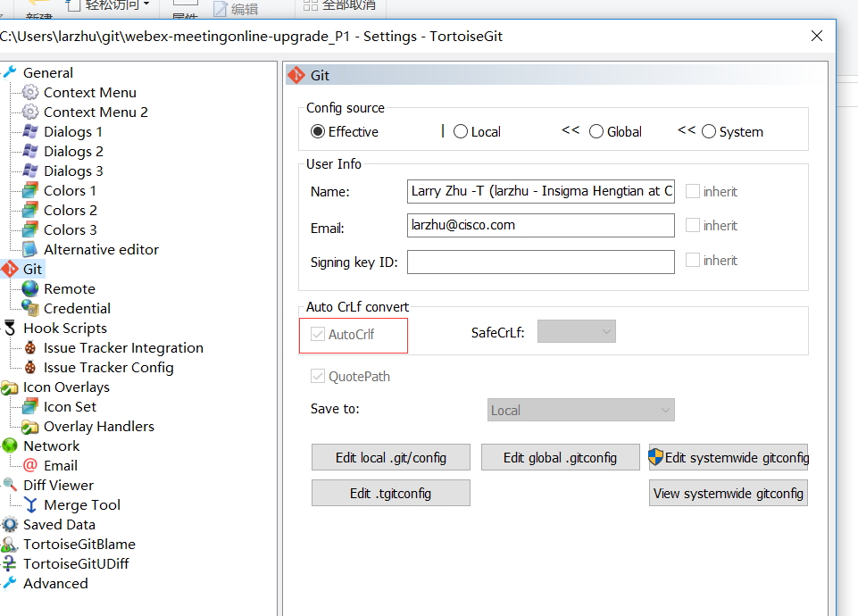Viewport: 858px width, 616px height.
Task: Click Edit systemwide gitconfig button
Action: click(x=729, y=457)
